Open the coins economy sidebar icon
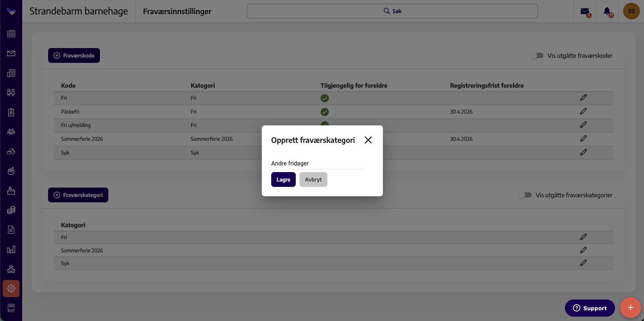644x321 pixels. (11, 210)
